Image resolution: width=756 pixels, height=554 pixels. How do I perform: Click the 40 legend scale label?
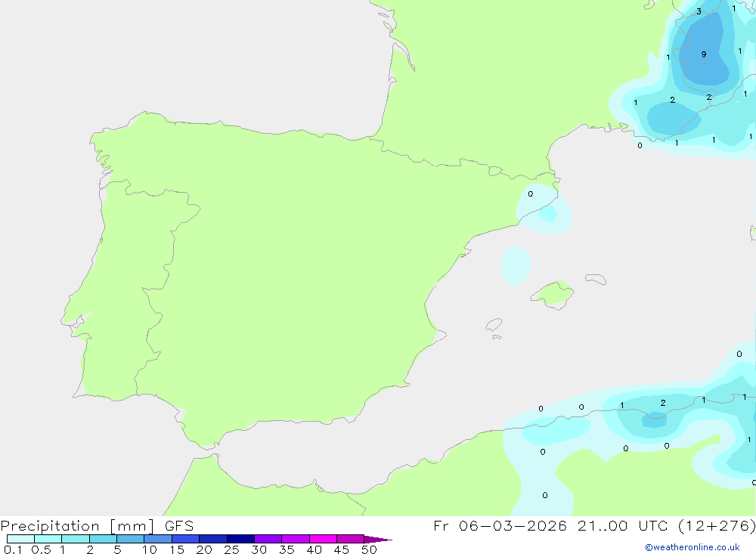tap(314, 549)
